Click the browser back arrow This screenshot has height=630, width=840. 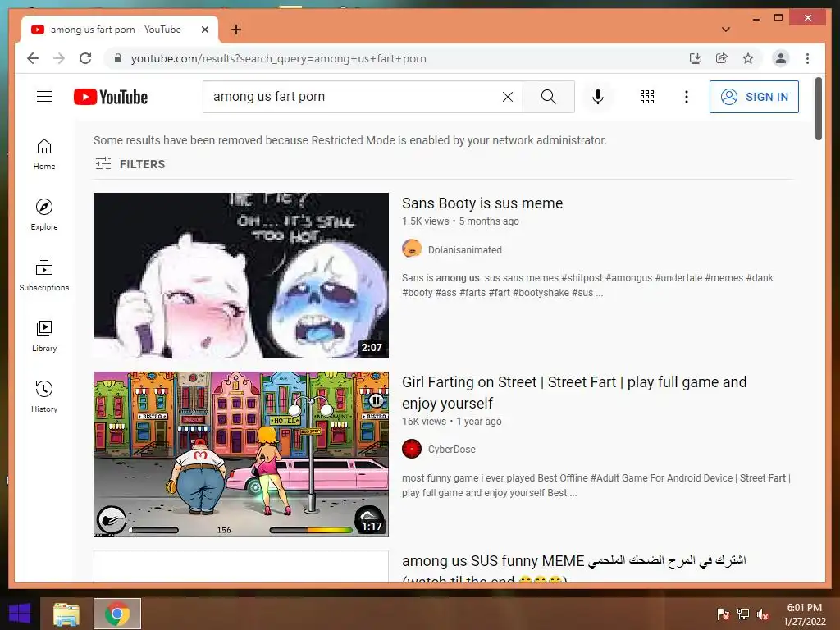(33, 58)
